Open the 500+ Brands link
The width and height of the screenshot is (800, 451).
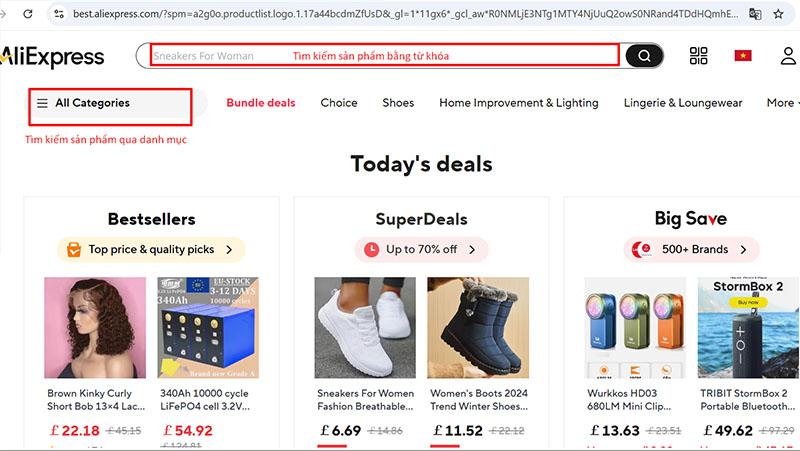tap(695, 249)
